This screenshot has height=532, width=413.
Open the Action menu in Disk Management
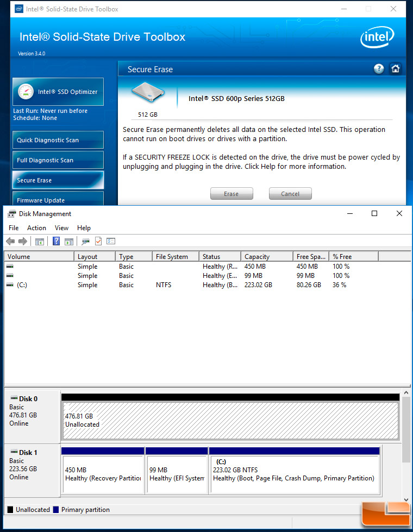pyautogui.click(x=37, y=228)
